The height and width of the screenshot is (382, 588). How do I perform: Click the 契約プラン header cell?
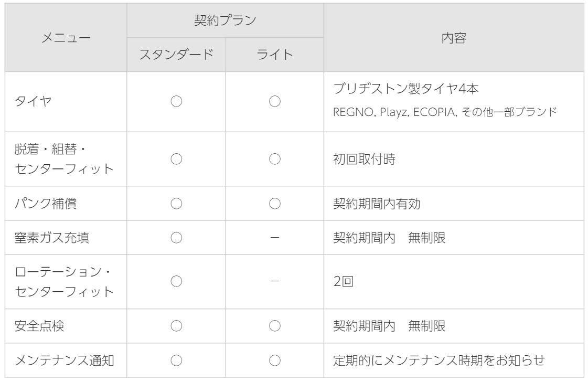pyautogui.click(x=224, y=21)
